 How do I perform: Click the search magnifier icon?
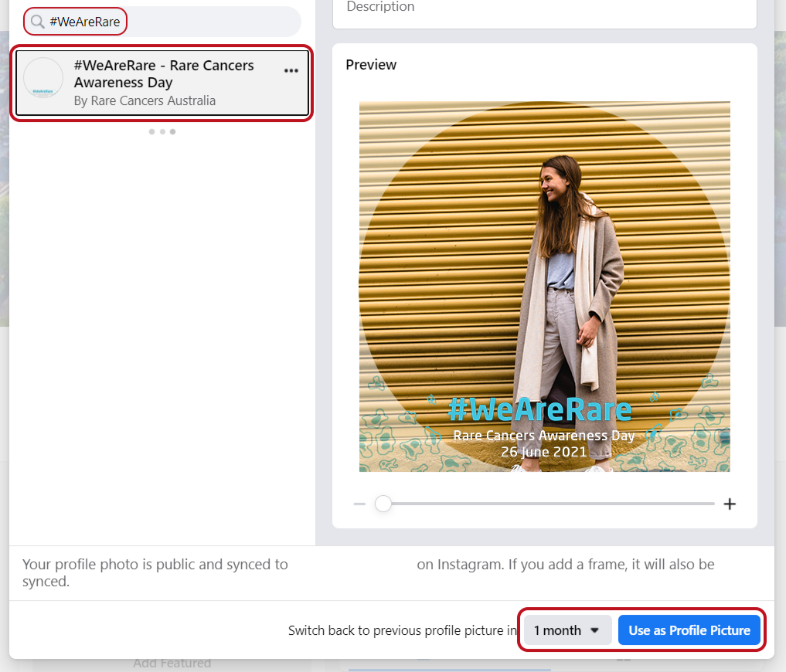pyautogui.click(x=38, y=22)
